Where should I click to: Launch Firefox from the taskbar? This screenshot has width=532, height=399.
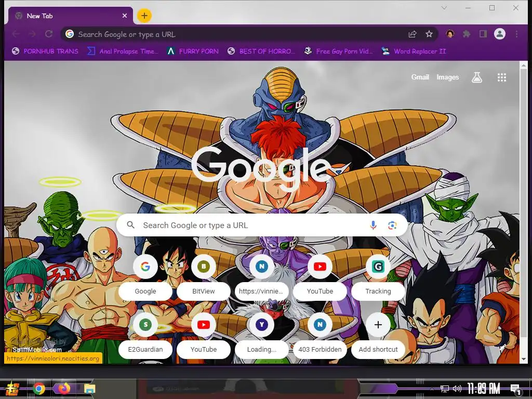64,389
